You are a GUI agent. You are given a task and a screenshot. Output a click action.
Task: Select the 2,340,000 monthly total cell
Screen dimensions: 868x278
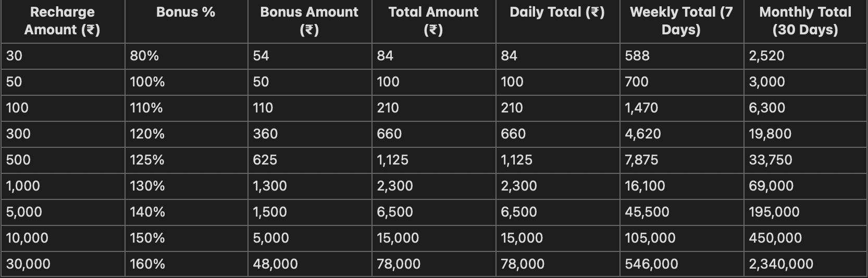(781, 264)
